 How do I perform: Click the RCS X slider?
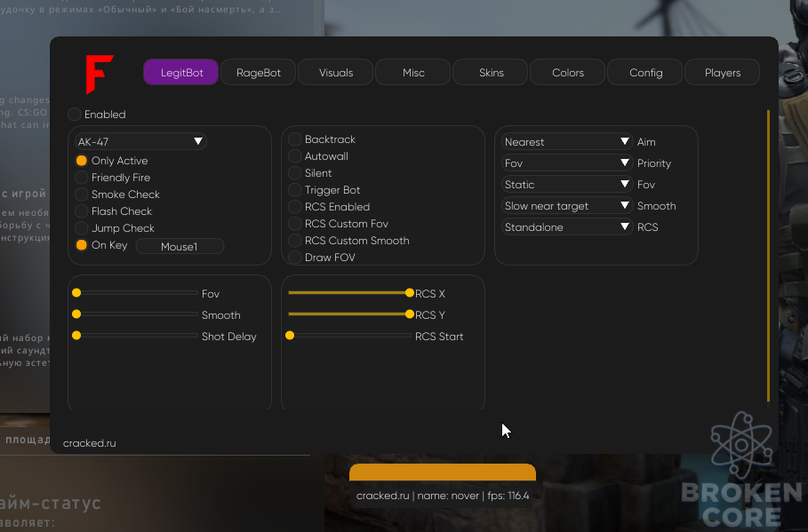tap(350, 293)
